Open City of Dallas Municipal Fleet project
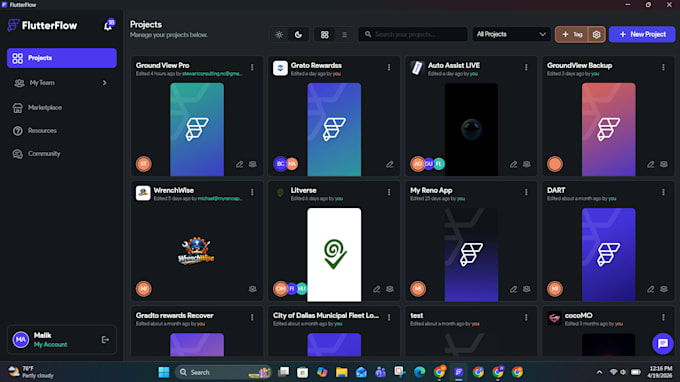Screen dimensions: 680x382 326,316
